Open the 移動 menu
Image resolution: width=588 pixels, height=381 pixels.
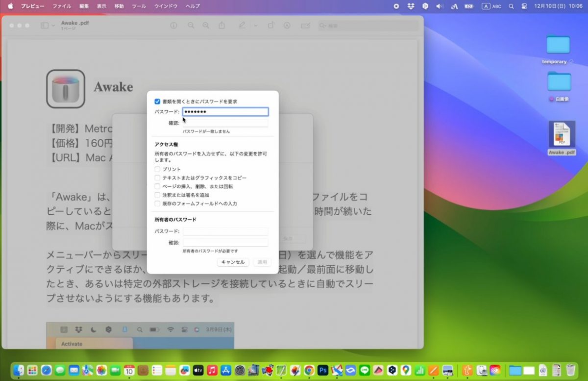(x=119, y=6)
